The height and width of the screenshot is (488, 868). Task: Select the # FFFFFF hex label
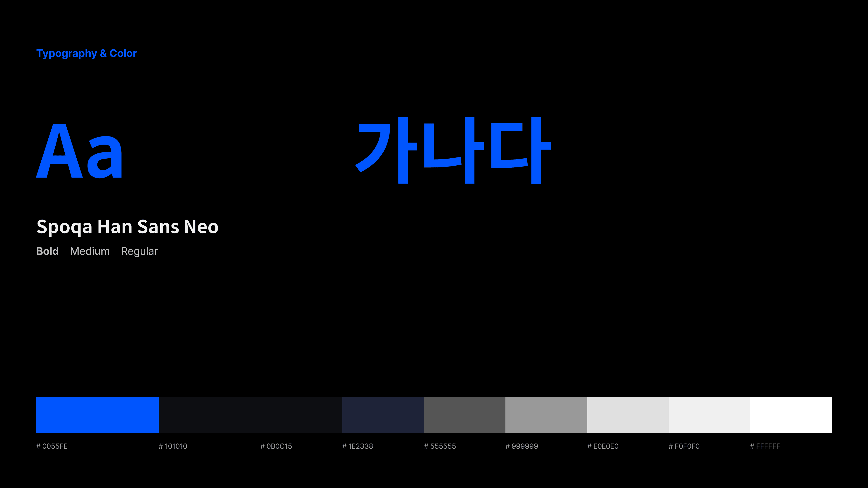(765, 446)
